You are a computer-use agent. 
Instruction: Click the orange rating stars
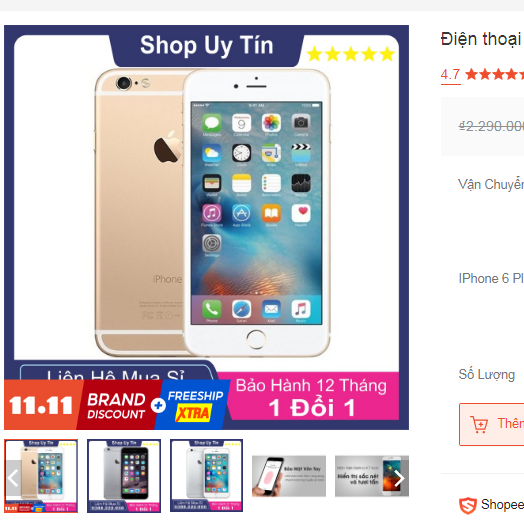[x=495, y=74]
